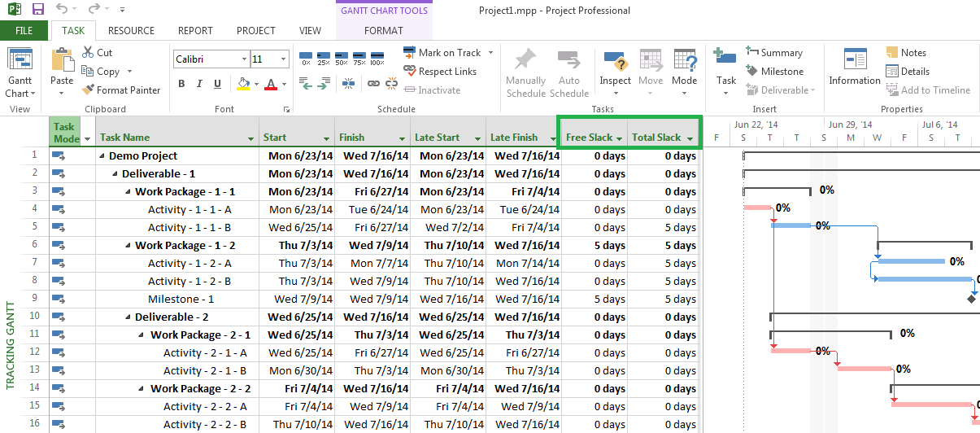Toggle Underline formatting
The image size is (980, 433).
pos(217,84)
